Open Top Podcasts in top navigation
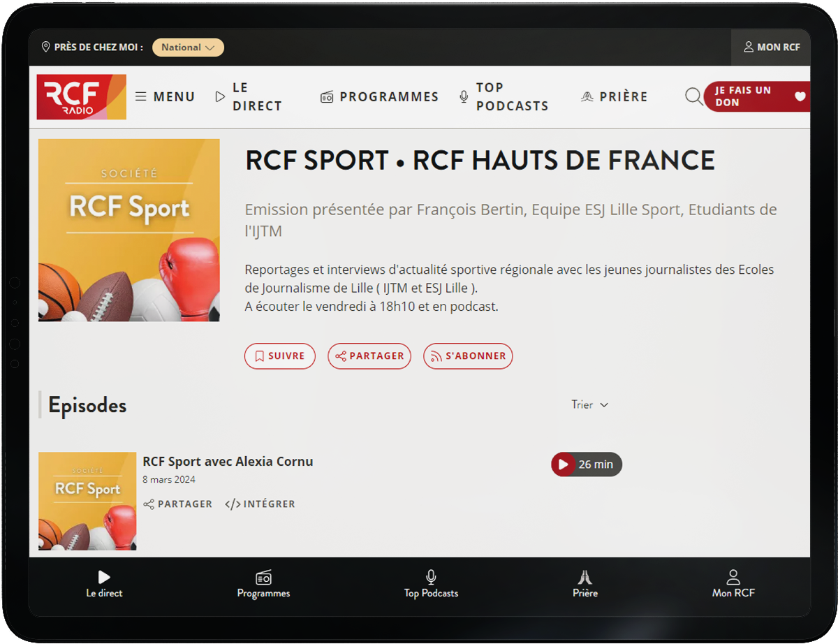Image resolution: width=838 pixels, height=644 pixels. point(503,97)
